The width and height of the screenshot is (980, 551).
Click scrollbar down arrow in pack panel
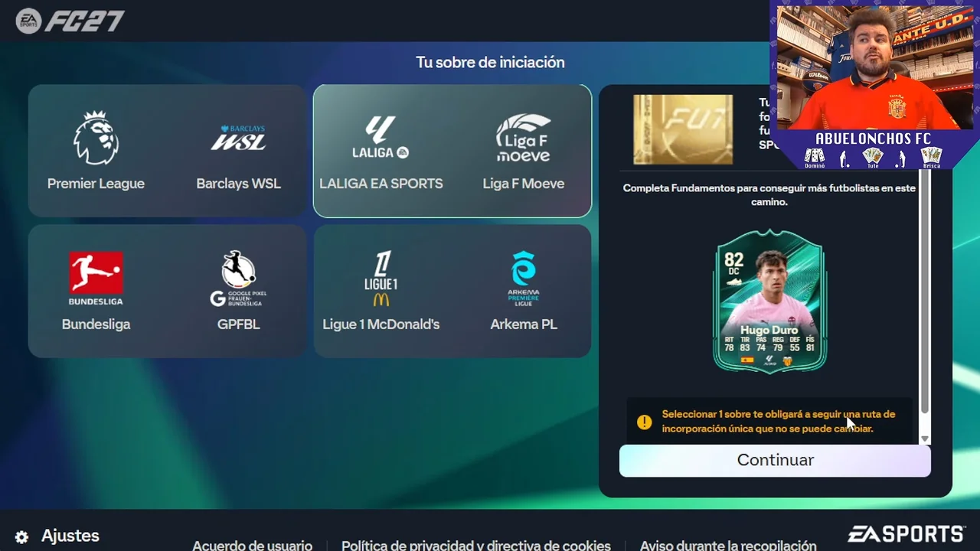point(925,439)
